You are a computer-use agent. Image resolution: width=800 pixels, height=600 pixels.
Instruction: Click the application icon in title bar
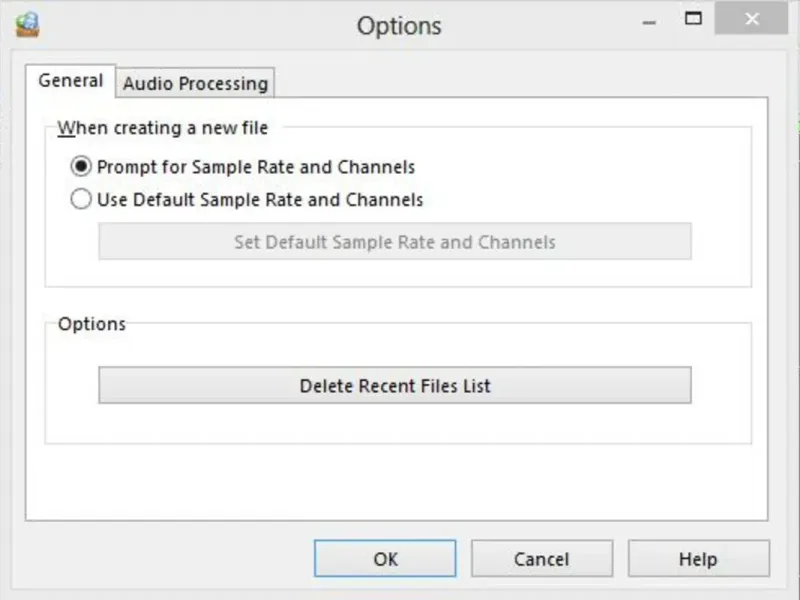coord(28,23)
